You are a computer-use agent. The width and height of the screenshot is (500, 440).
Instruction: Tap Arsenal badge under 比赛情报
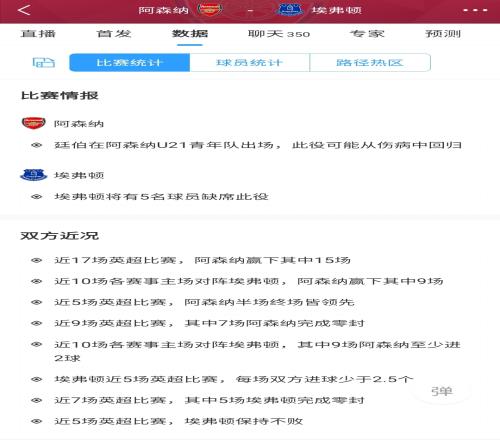33,123
